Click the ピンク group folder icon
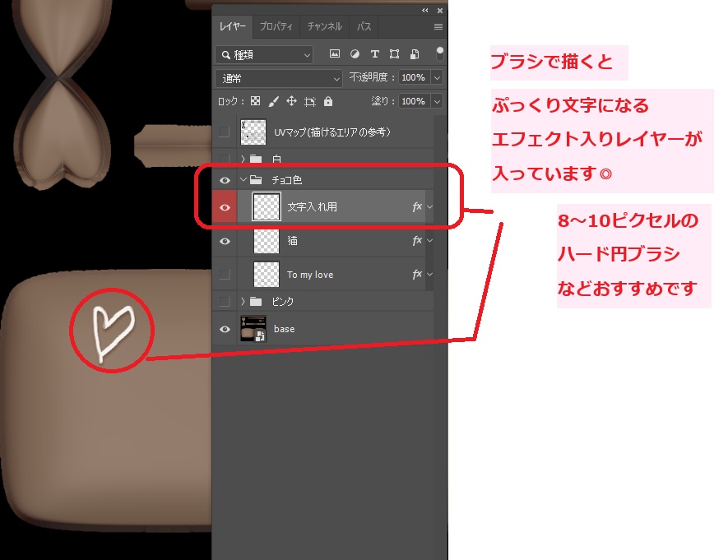This screenshot has height=560, width=728. tap(256, 302)
